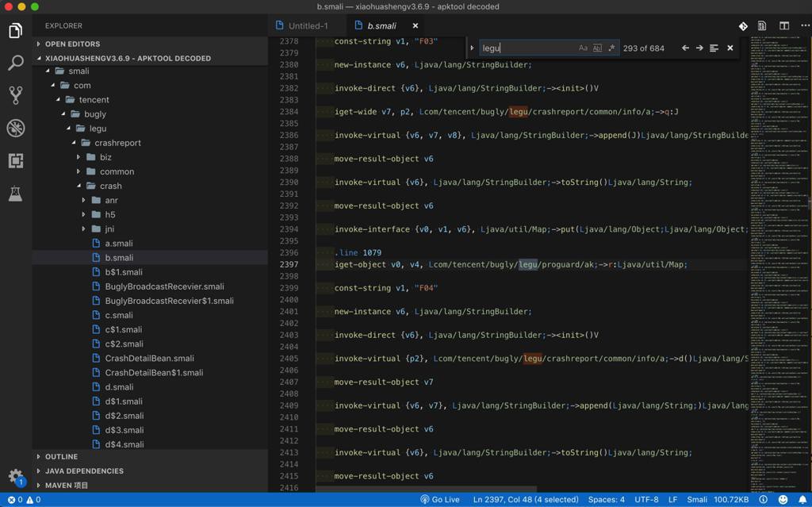The image size is (812, 507).
Task: Collapse the crash folder
Action: point(150,186)
